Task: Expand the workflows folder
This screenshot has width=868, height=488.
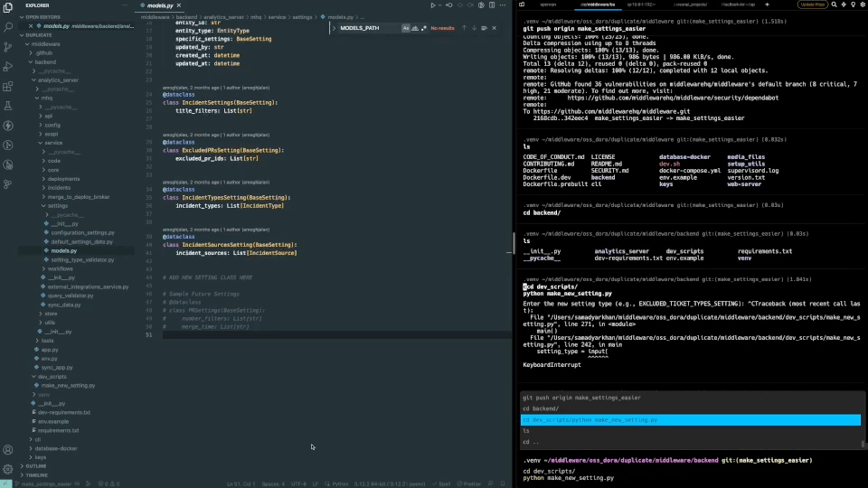Action: tap(60, 269)
